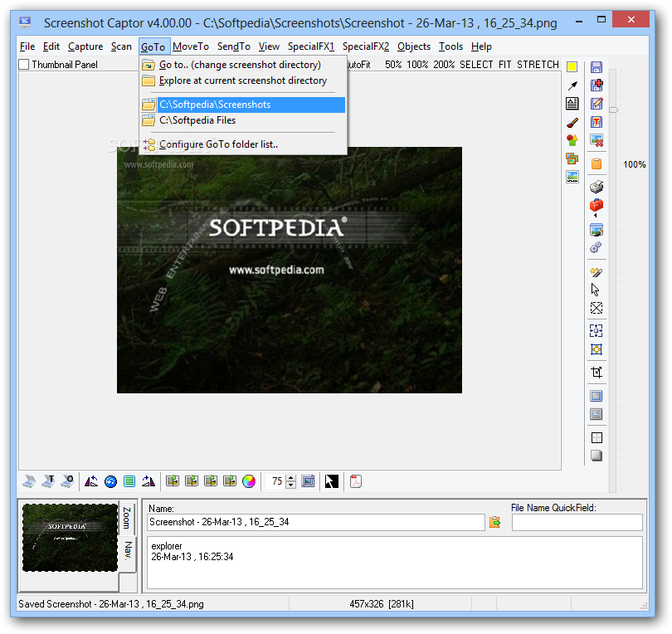
Task: Select the pointer cursor tool
Action: (596, 290)
